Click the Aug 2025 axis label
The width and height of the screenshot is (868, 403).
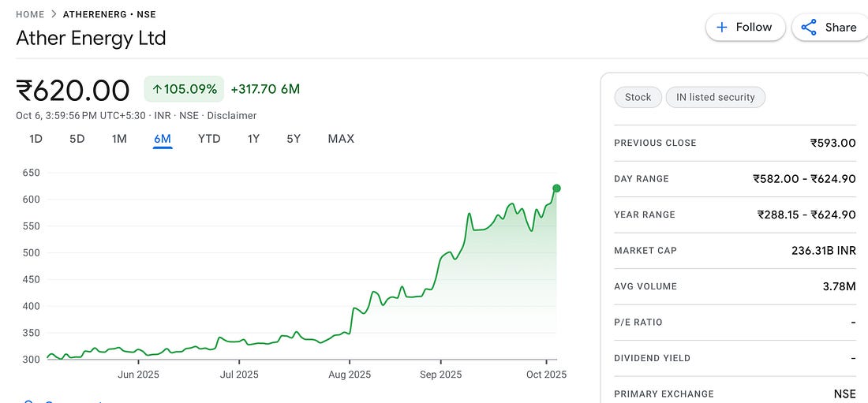pyautogui.click(x=350, y=375)
